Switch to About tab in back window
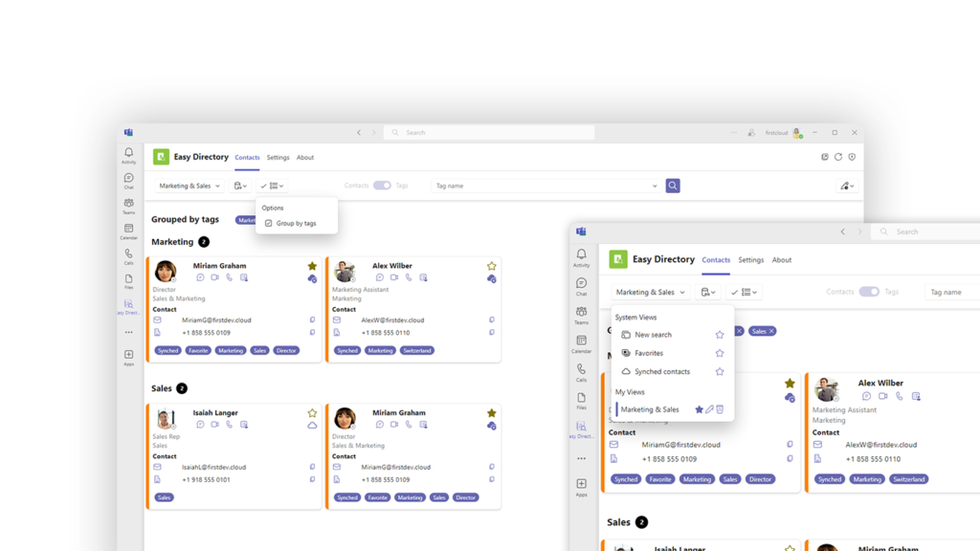Image resolution: width=980 pixels, height=551 pixels. pyautogui.click(x=305, y=158)
